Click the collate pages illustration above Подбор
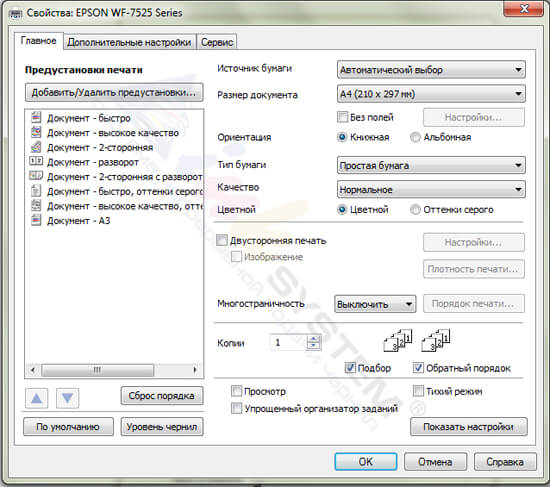The image size is (550, 487). pos(397,340)
